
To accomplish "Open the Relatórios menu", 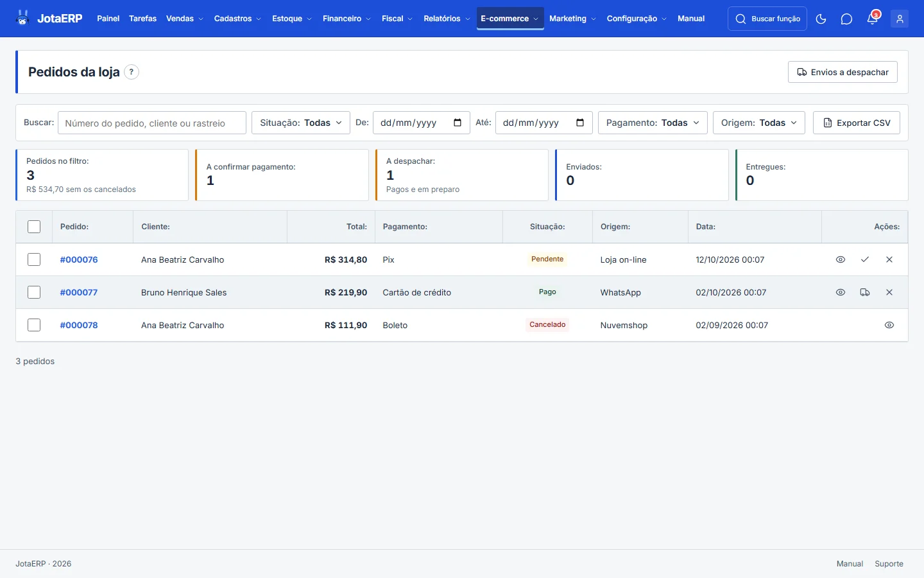I will tap(447, 19).
